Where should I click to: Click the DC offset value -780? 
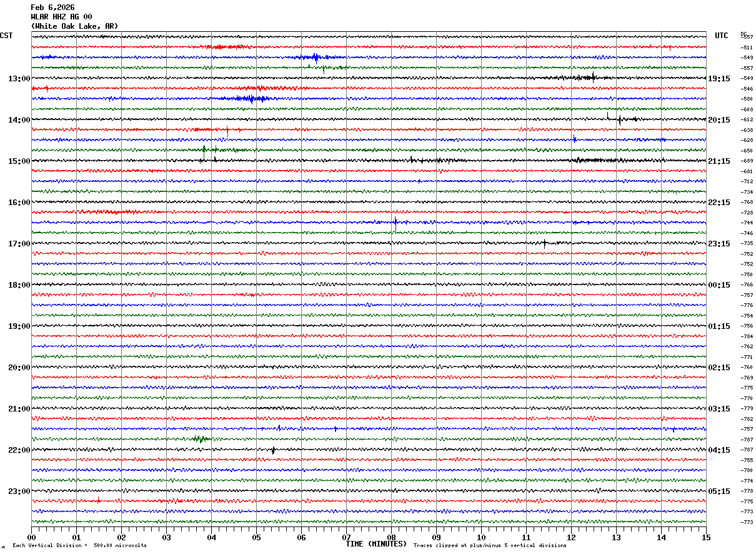[747, 470]
